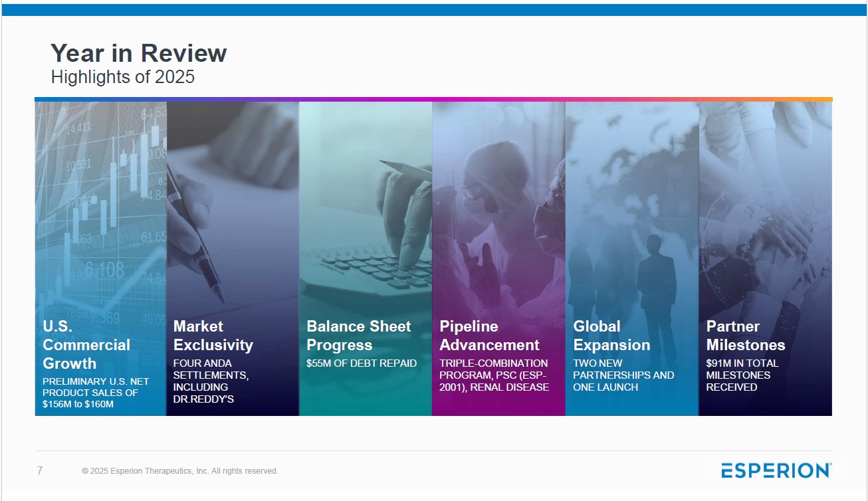
Task: Select the "Balance Sheet Progress" heading
Action: (x=358, y=336)
